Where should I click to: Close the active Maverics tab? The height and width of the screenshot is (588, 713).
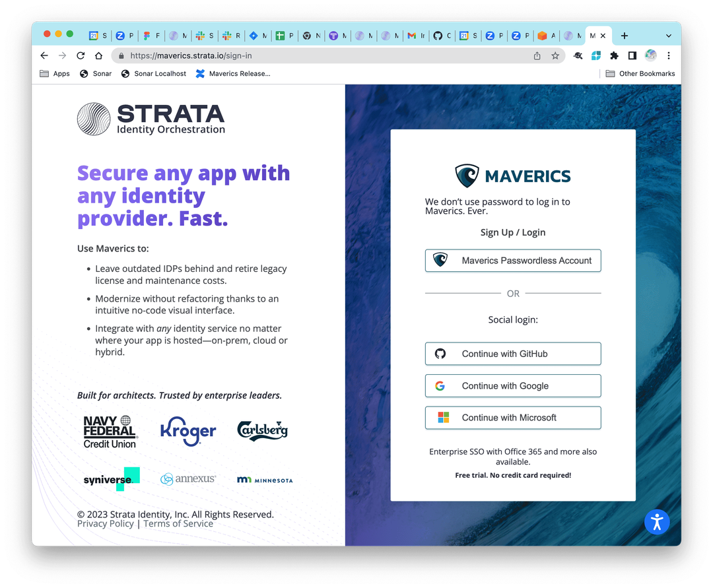click(603, 36)
